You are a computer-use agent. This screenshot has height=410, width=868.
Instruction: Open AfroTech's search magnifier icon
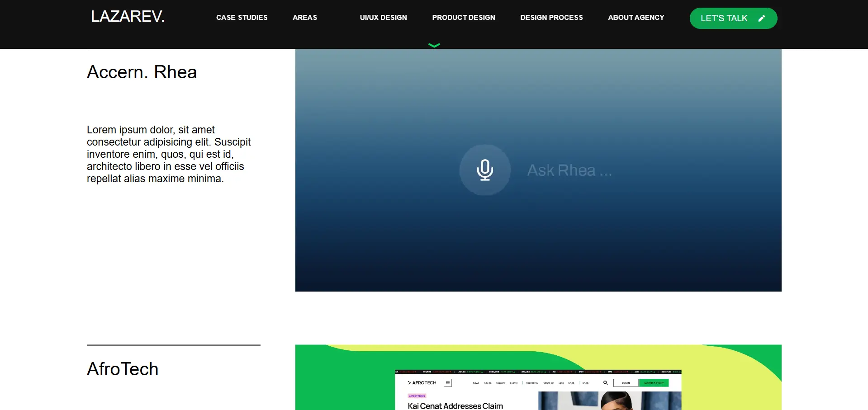tap(605, 382)
